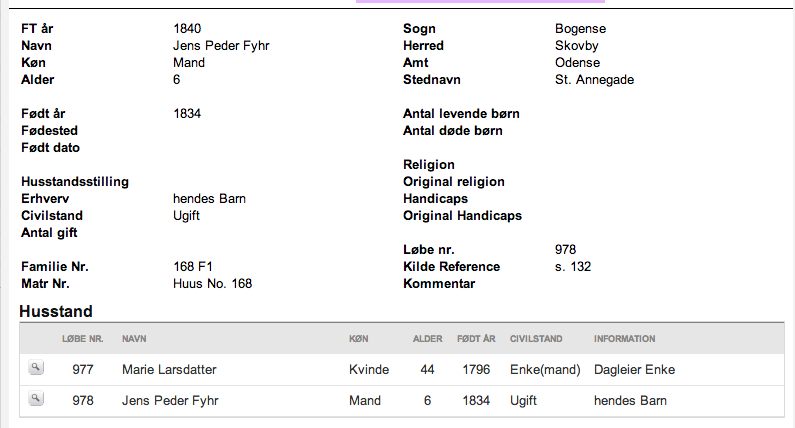Click the FØDT ÅR column header
The image size is (795, 428).
coord(476,339)
